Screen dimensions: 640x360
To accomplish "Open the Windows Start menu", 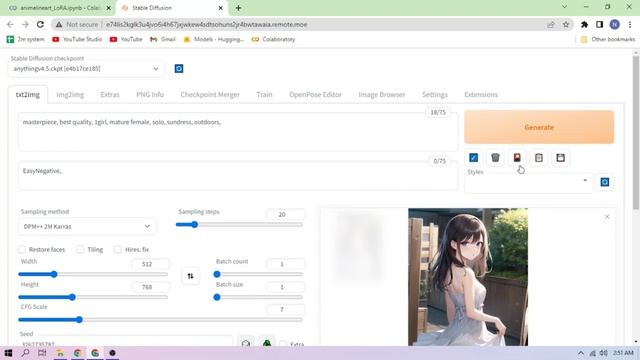I will 8,353.
